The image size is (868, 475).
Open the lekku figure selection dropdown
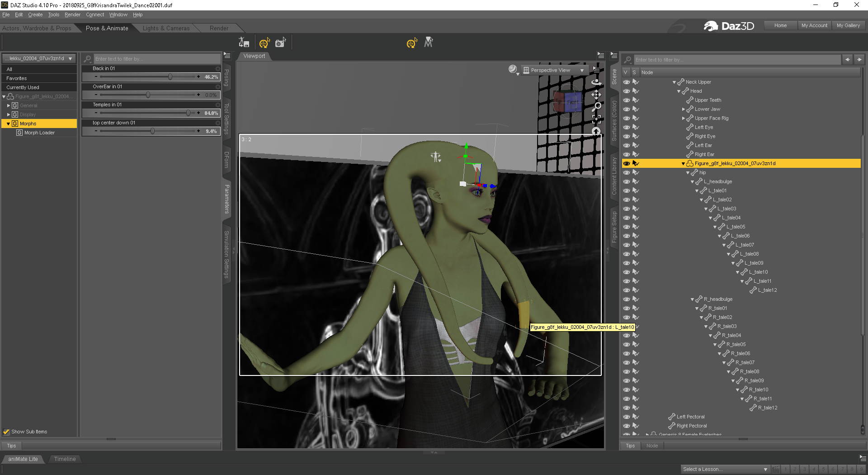tap(38, 58)
